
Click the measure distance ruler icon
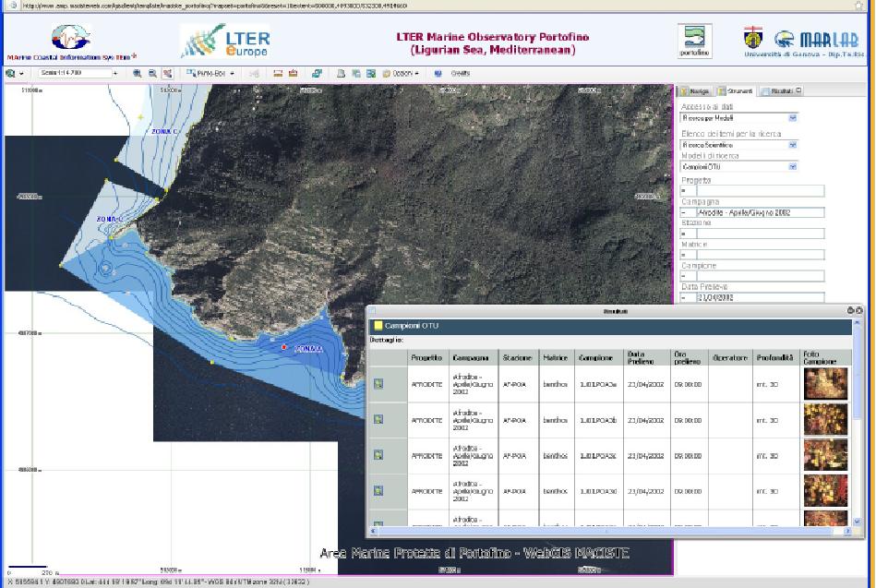coord(276,72)
